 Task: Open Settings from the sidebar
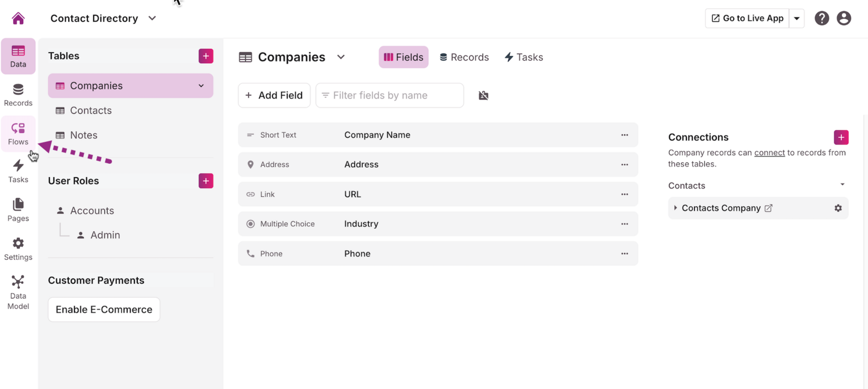[18, 248]
